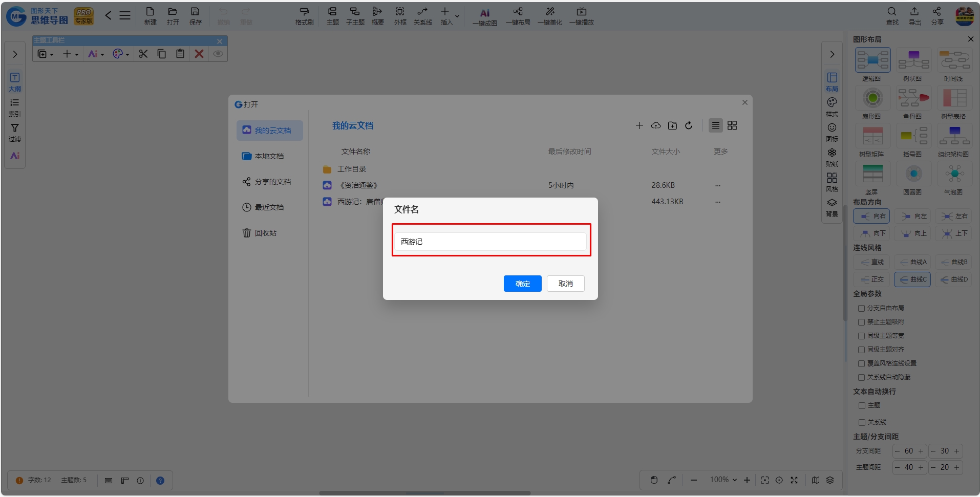Enable 分支自由布局 checkbox
The image size is (980, 497).
pyautogui.click(x=861, y=308)
